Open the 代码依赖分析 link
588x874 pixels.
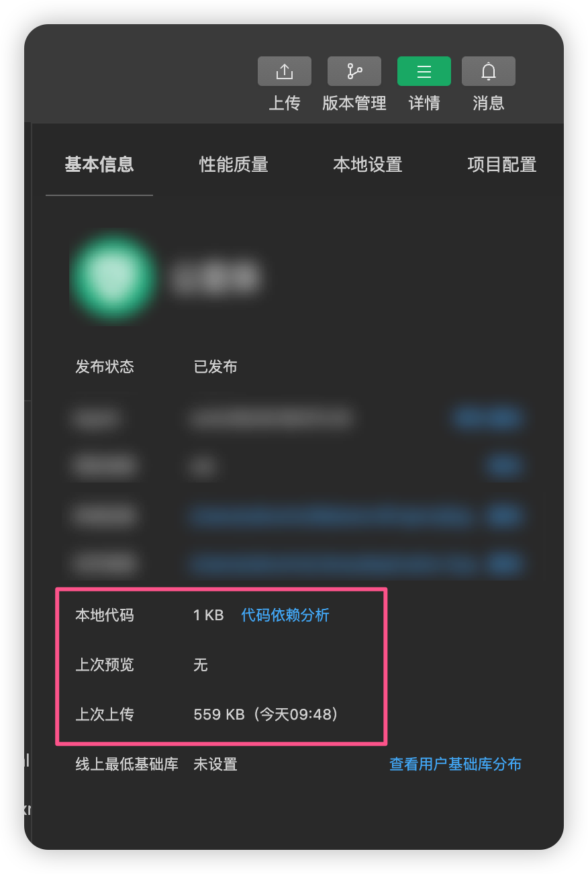(285, 615)
